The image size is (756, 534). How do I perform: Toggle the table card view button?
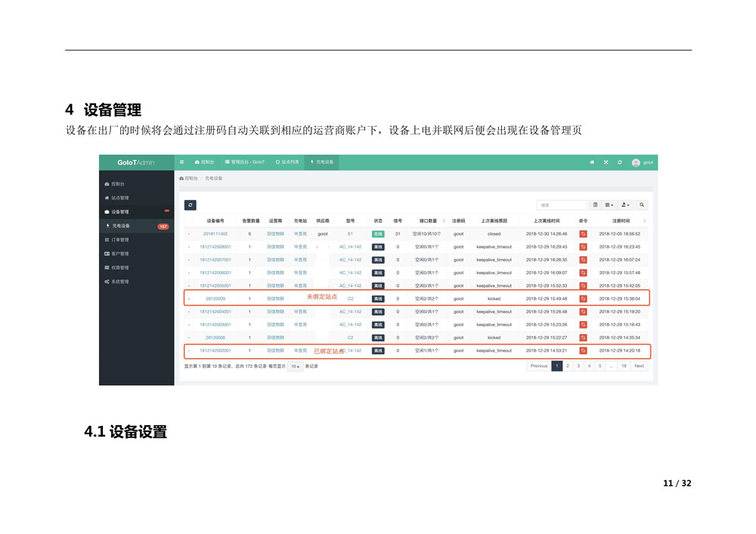pos(595,205)
